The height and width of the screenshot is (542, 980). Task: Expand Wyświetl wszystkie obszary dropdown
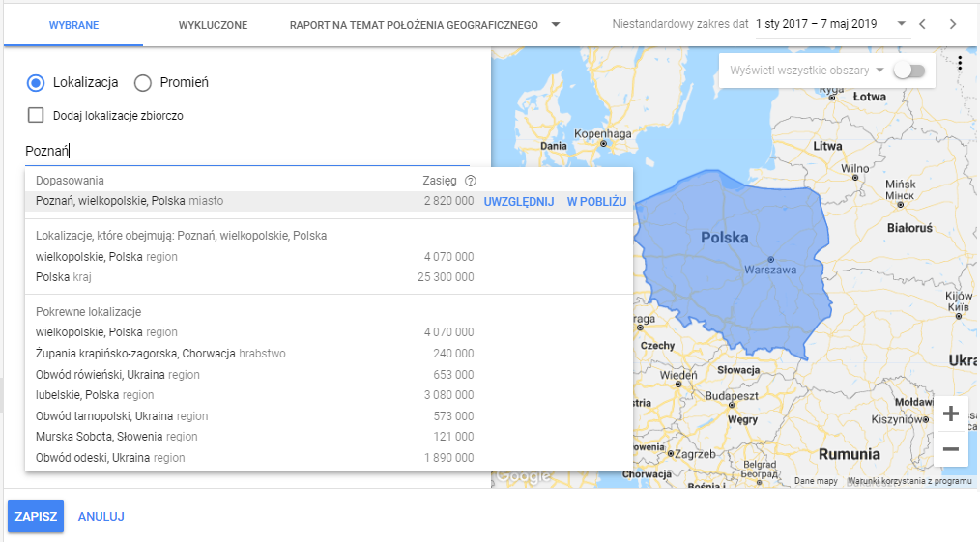coord(879,71)
